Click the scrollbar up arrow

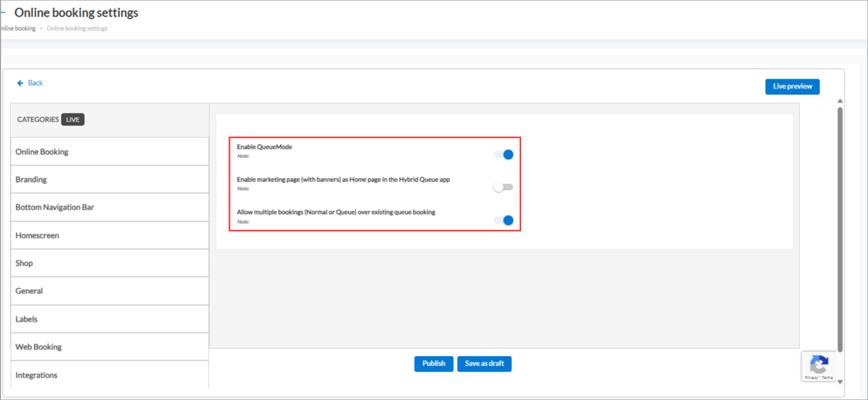[840, 101]
